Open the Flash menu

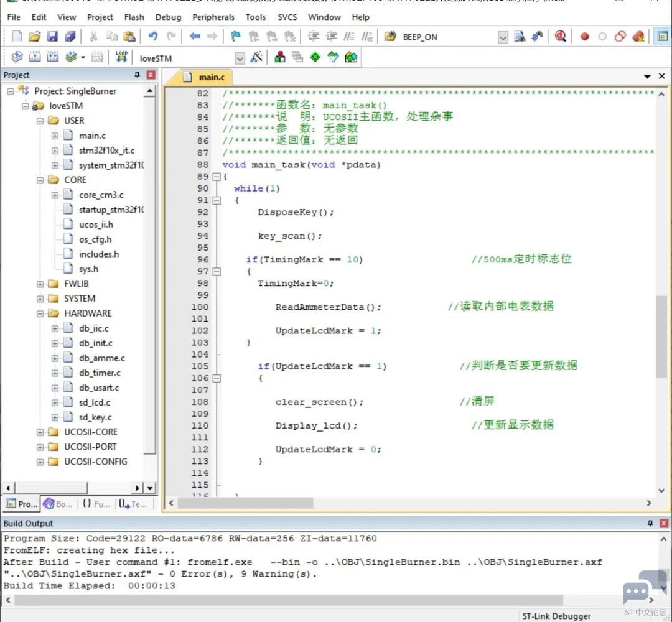134,17
